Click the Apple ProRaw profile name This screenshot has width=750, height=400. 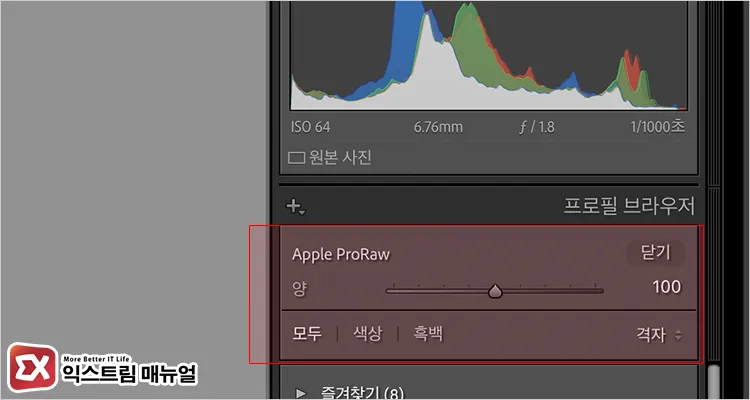click(341, 255)
